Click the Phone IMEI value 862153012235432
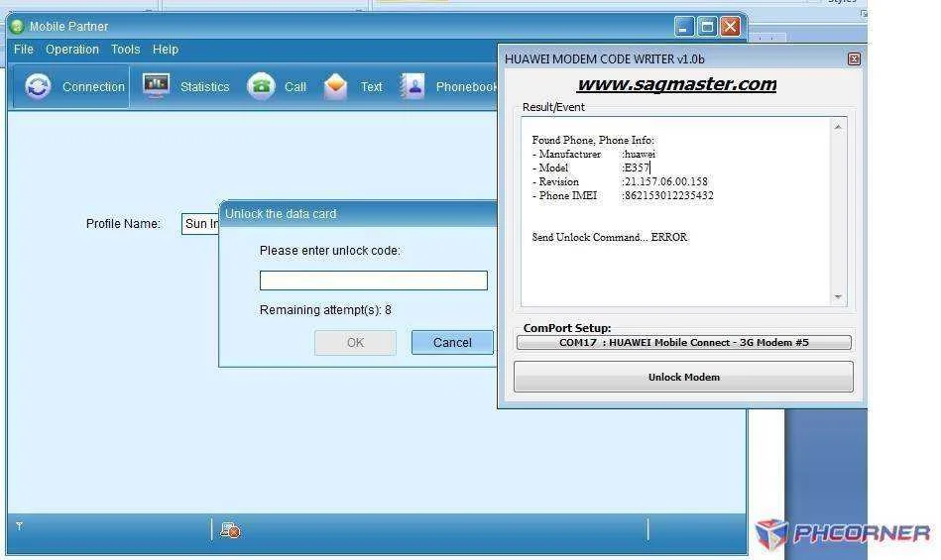 [668, 195]
